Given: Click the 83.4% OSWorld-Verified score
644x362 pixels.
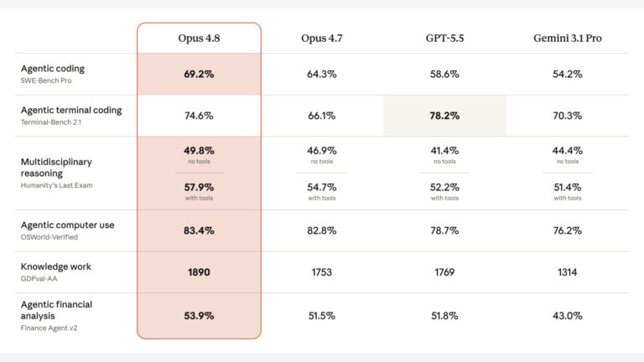Looking at the screenshot, I should click(x=199, y=230).
